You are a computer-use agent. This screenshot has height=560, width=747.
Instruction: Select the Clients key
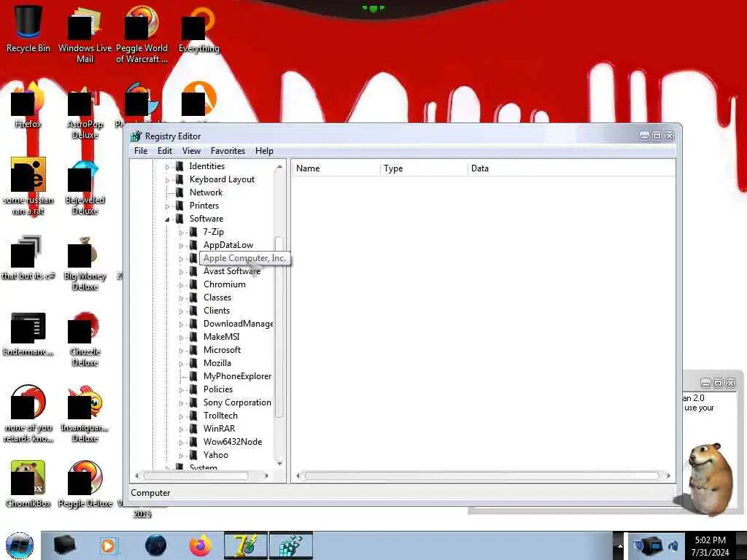point(216,311)
